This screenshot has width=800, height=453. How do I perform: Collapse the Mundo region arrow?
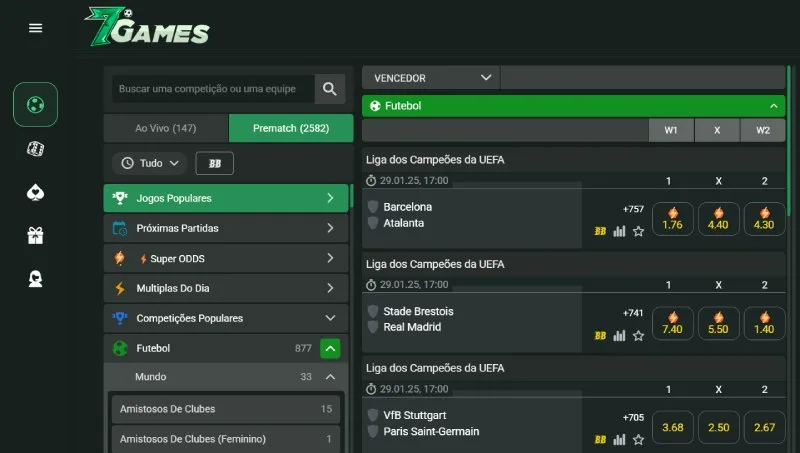click(x=330, y=377)
